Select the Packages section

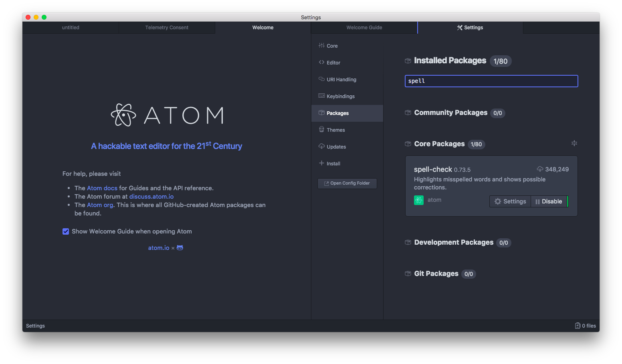pyautogui.click(x=347, y=113)
